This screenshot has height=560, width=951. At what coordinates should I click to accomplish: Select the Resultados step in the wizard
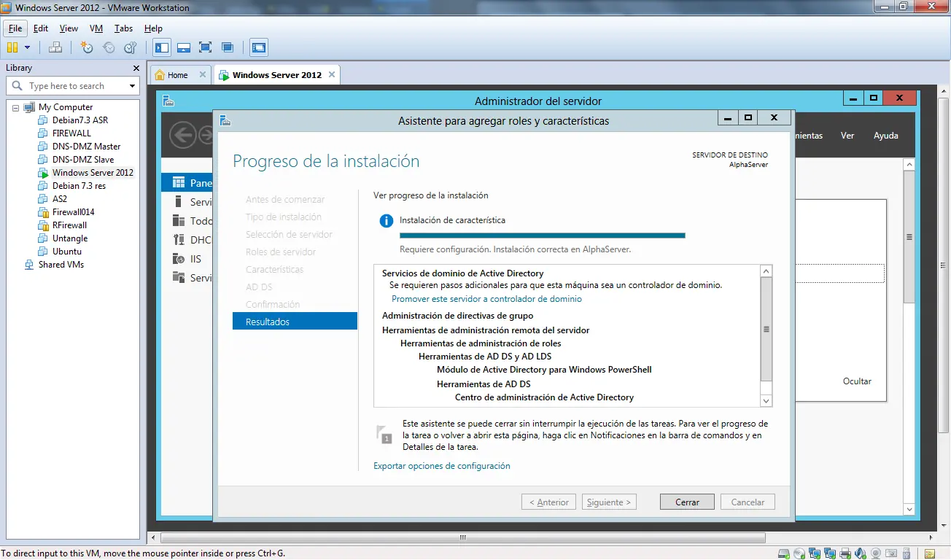[x=295, y=322]
